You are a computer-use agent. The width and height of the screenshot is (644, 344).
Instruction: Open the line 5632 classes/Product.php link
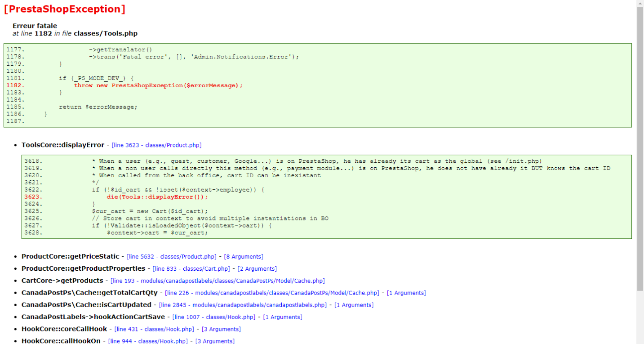(x=172, y=256)
